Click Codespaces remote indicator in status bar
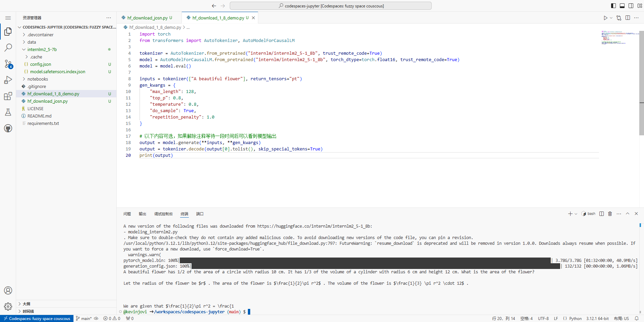 pos(37,318)
